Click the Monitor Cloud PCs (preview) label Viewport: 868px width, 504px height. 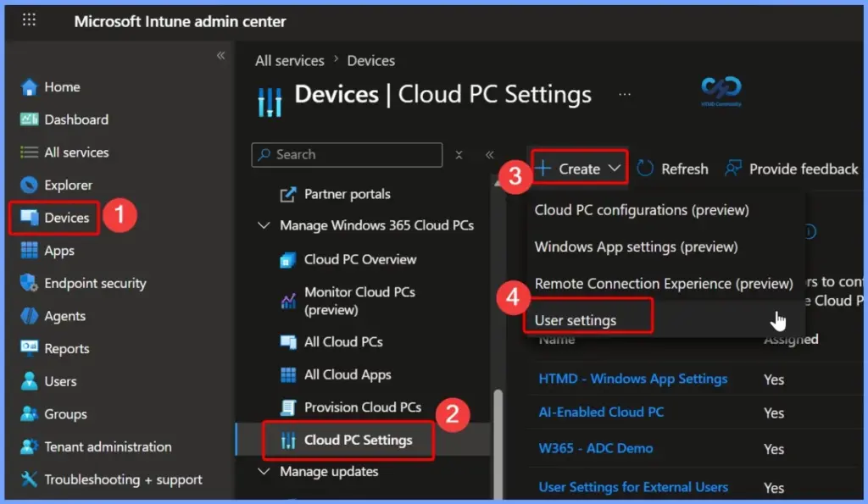(359, 301)
